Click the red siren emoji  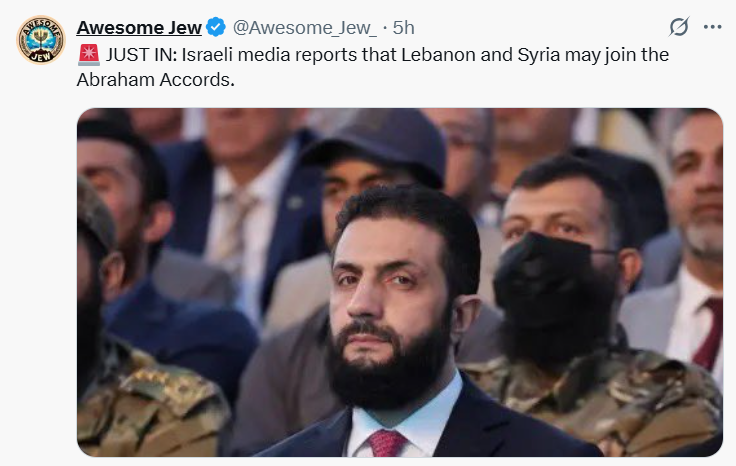[88, 55]
